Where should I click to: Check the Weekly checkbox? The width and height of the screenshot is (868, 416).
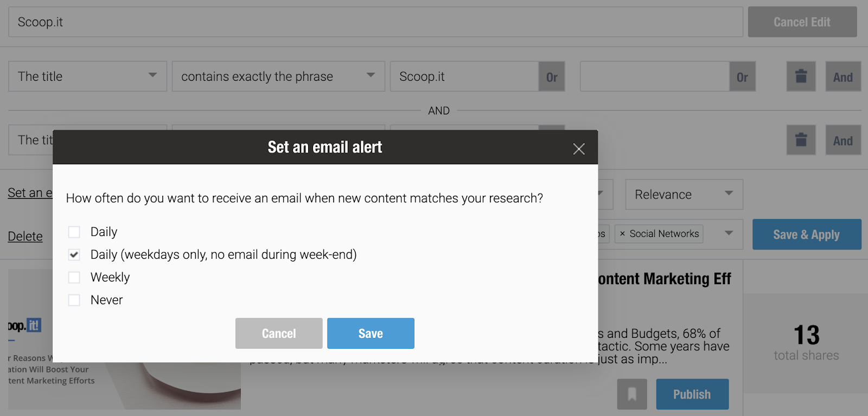74,278
